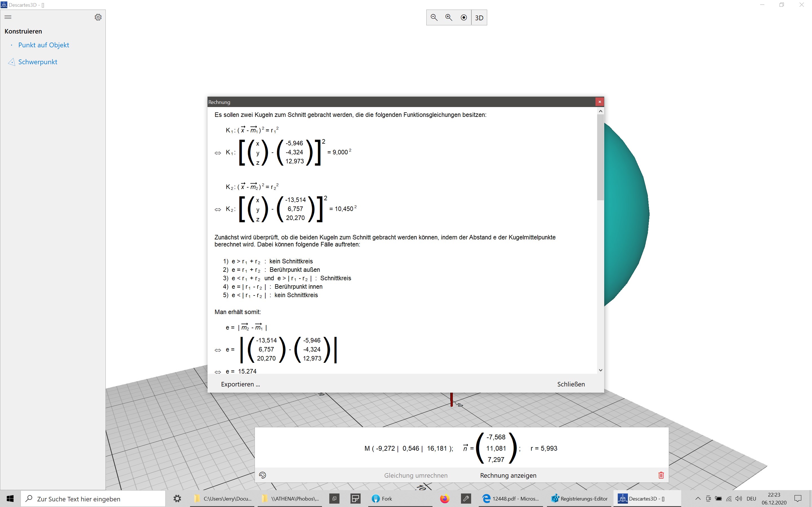The width and height of the screenshot is (812, 507).
Task: Click the center view target icon
Action: (464, 17)
